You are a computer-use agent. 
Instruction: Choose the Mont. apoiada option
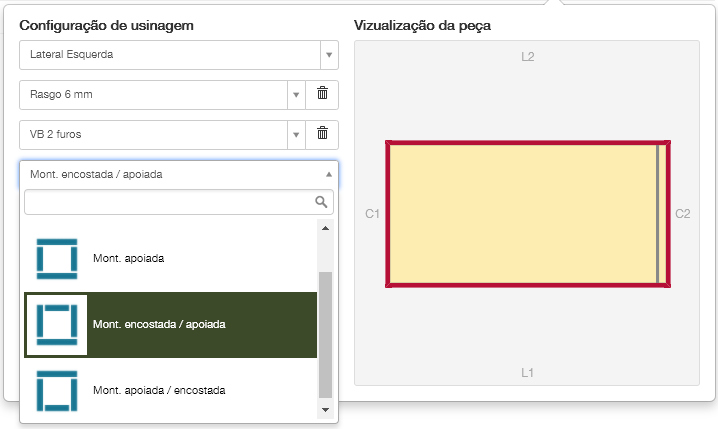[170, 259]
